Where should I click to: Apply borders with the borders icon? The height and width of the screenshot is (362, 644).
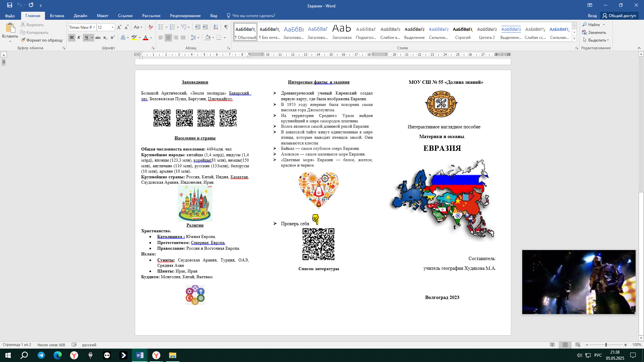219,38
